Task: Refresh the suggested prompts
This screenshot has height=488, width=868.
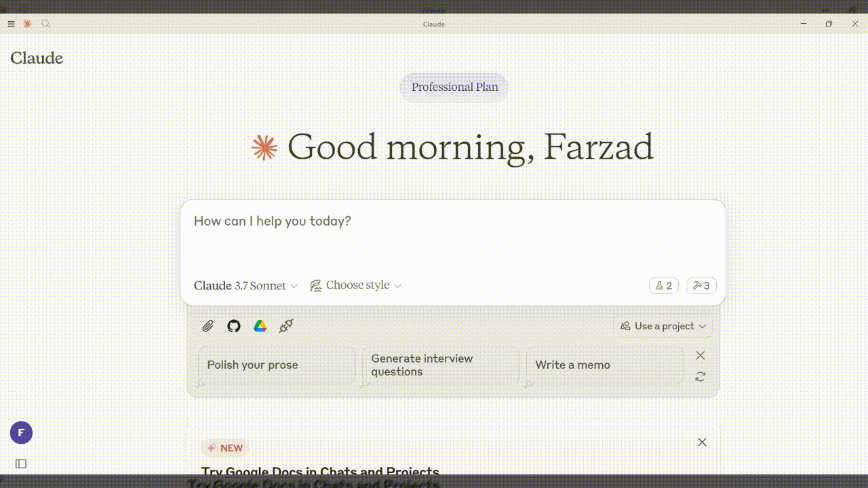Action: click(701, 376)
